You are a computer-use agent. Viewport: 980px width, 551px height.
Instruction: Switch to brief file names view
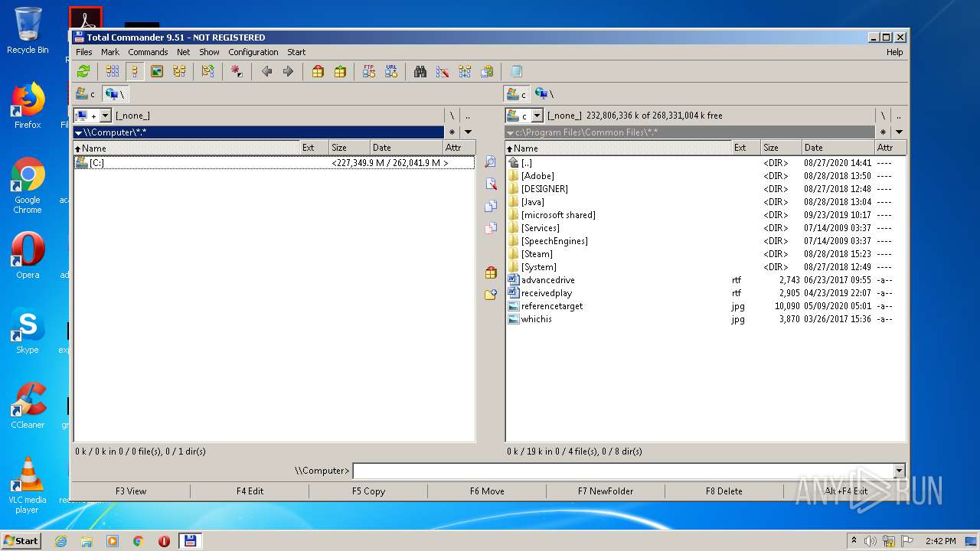pyautogui.click(x=113, y=71)
